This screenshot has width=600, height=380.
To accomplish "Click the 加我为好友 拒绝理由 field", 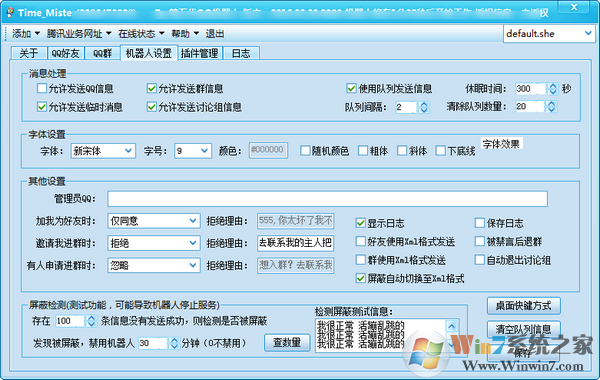I will pyautogui.click(x=295, y=221).
